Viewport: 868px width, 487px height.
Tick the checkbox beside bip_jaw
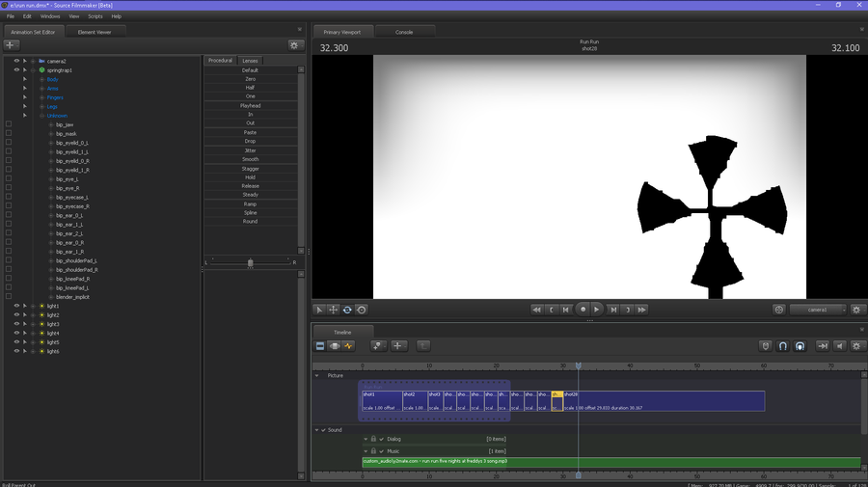click(x=9, y=124)
